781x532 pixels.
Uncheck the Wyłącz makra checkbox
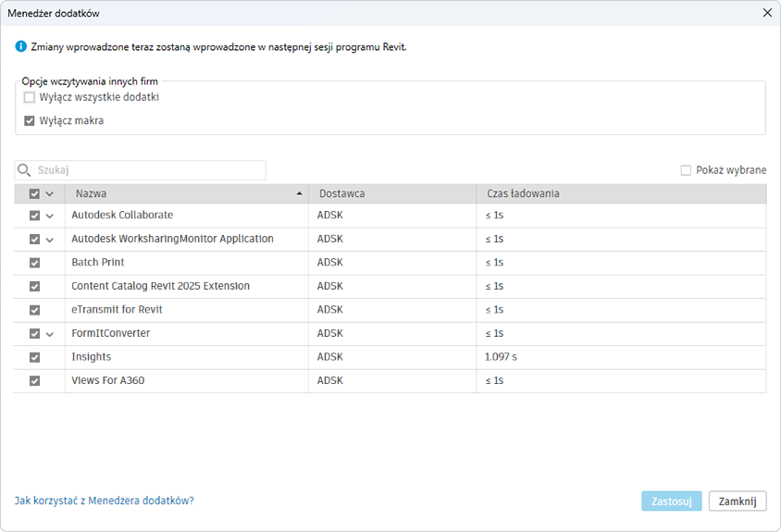click(x=30, y=120)
